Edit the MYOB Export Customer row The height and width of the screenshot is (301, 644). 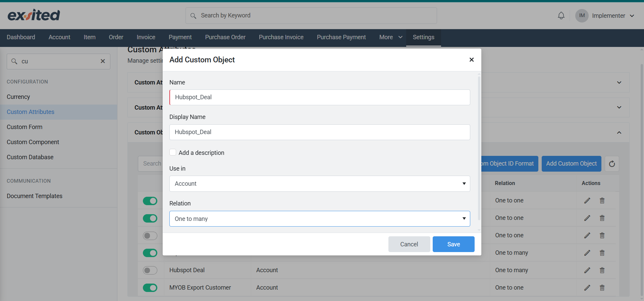pyautogui.click(x=587, y=288)
